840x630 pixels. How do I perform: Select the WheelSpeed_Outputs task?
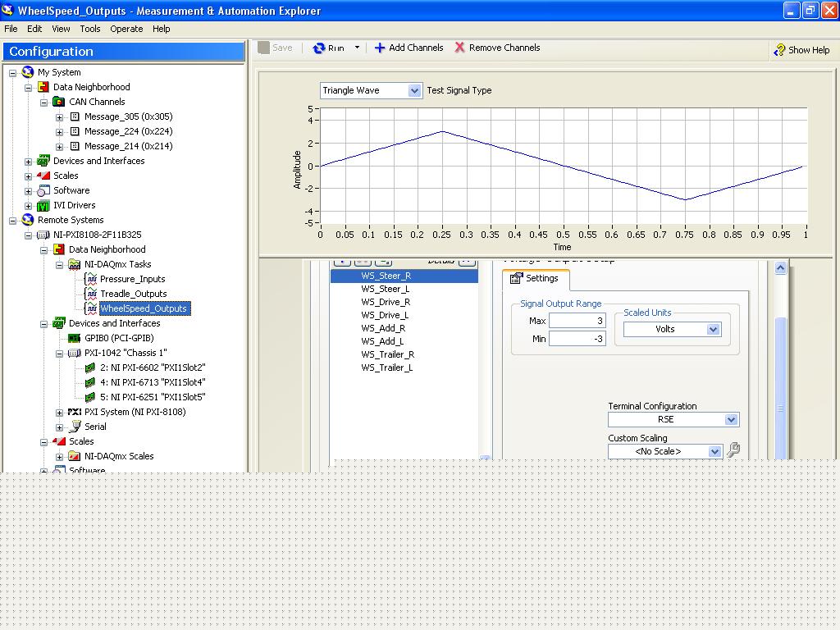(x=144, y=308)
